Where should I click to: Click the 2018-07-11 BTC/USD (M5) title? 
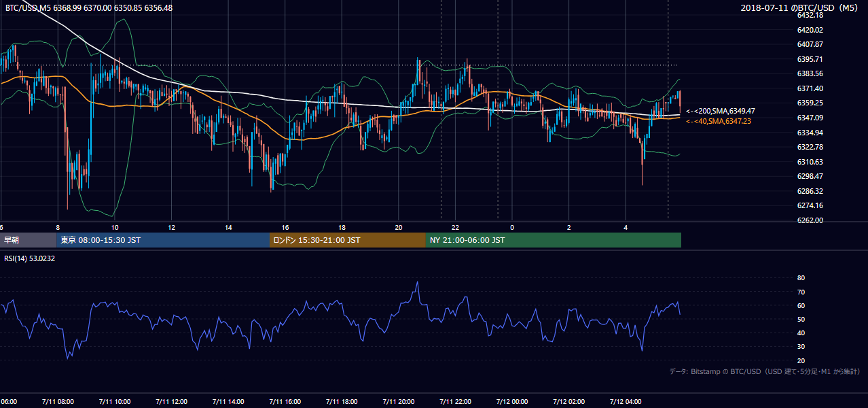[x=801, y=7]
